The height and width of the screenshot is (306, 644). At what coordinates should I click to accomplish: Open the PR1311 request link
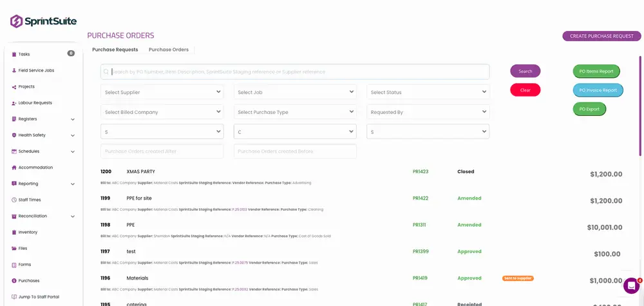(420, 225)
